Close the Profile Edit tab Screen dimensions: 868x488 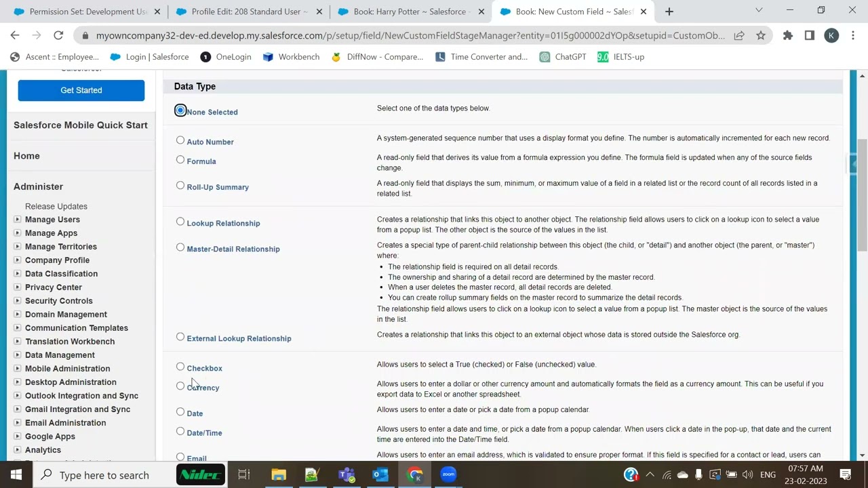point(319,12)
